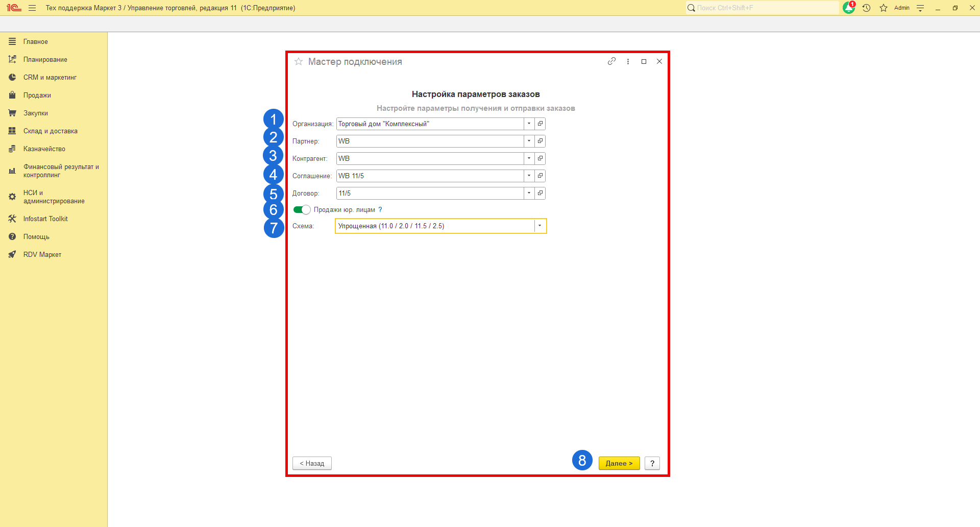Screen dimensions: 980x527
Task: Expand Договор dropdown list
Action: (529, 193)
